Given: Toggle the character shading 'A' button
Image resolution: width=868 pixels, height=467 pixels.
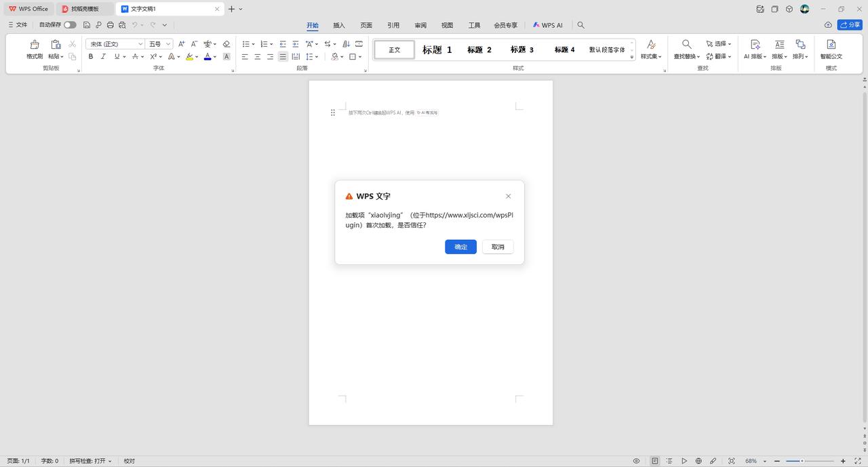Looking at the screenshot, I should [x=226, y=57].
